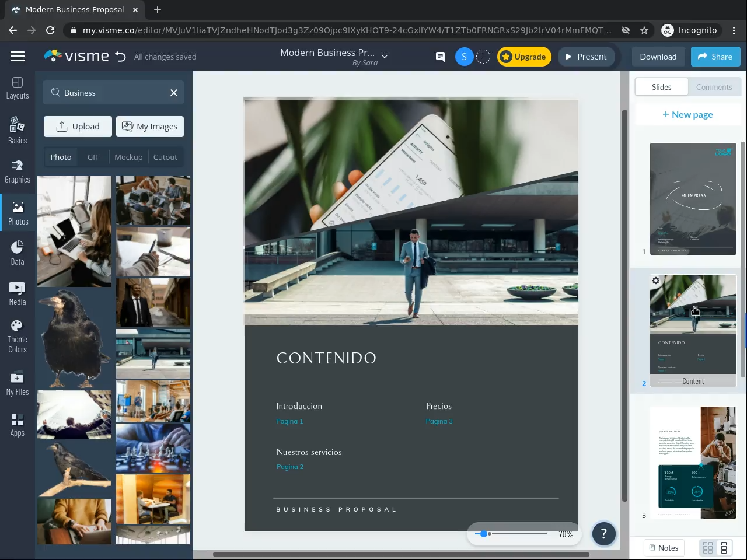The width and height of the screenshot is (747, 560).
Task: Select the Precios text on canvas
Action: tap(439, 406)
